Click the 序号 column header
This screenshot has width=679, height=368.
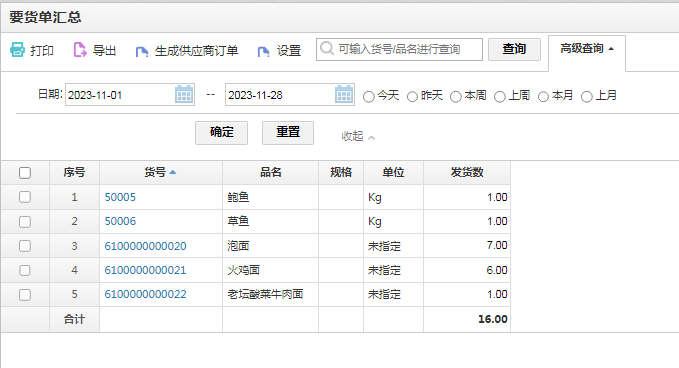[x=74, y=172]
